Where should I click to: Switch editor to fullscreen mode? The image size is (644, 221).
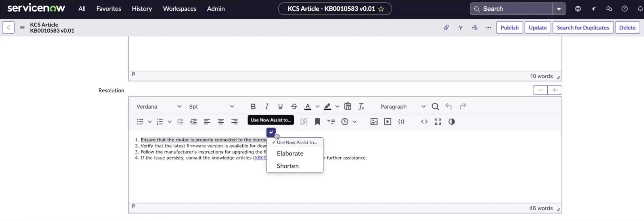click(x=438, y=122)
